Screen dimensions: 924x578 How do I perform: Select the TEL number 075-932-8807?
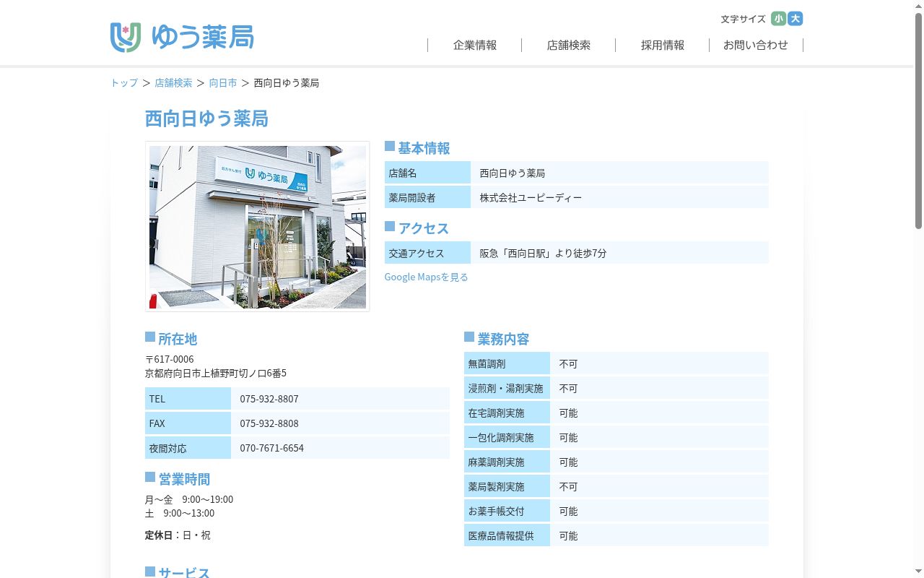click(x=269, y=399)
